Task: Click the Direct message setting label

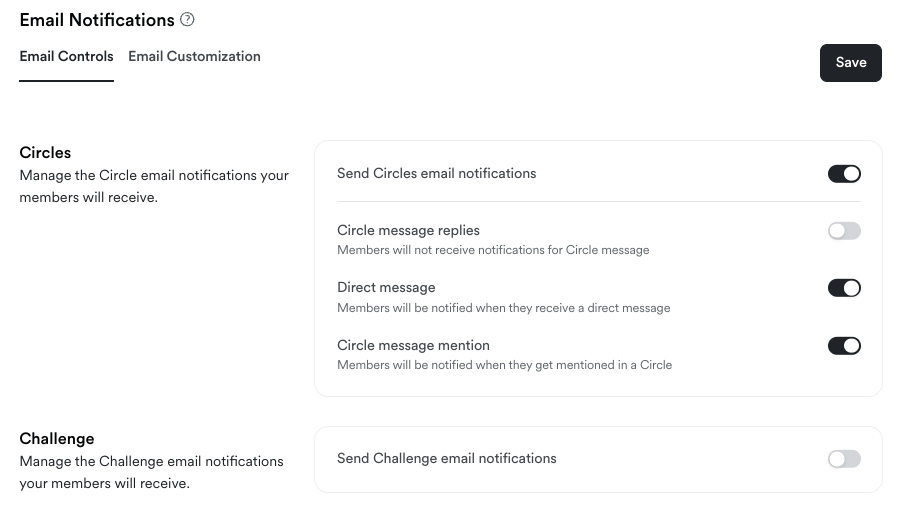Action: pyautogui.click(x=386, y=288)
